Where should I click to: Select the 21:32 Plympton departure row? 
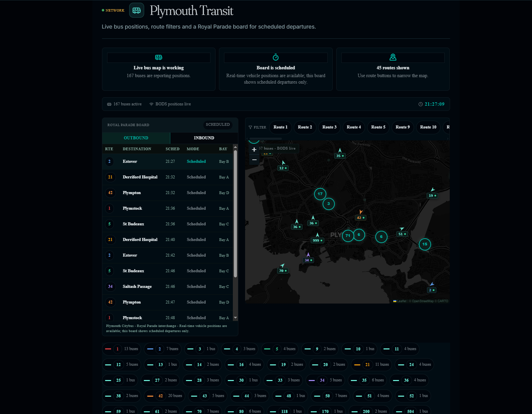click(x=168, y=193)
